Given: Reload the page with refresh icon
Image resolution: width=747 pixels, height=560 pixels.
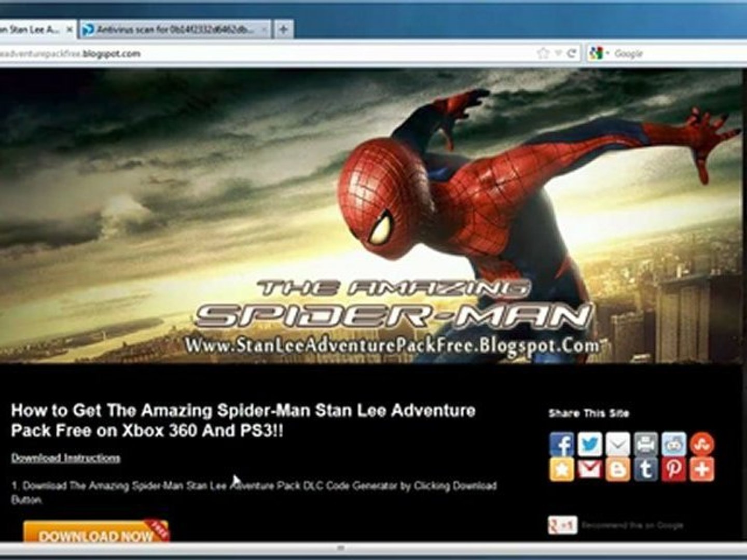Looking at the screenshot, I should (x=572, y=53).
